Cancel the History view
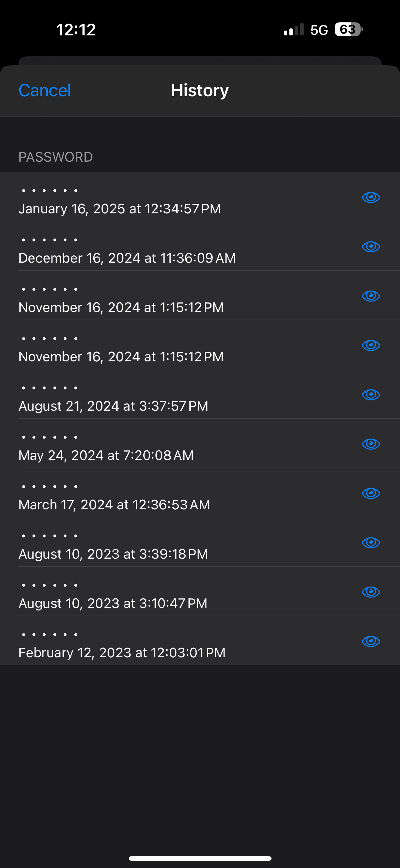This screenshot has height=868, width=400. click(45, 90)
